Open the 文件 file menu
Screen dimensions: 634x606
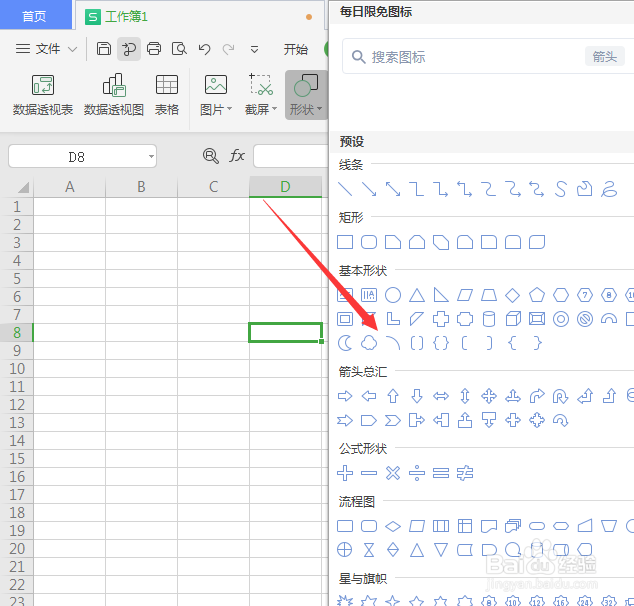pos(38,49)
